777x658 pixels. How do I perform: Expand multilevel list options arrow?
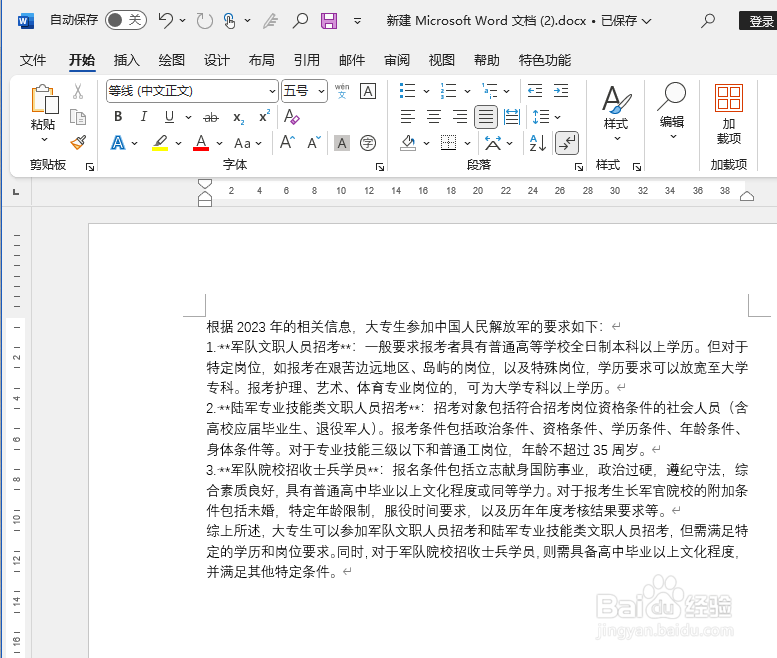506,91
